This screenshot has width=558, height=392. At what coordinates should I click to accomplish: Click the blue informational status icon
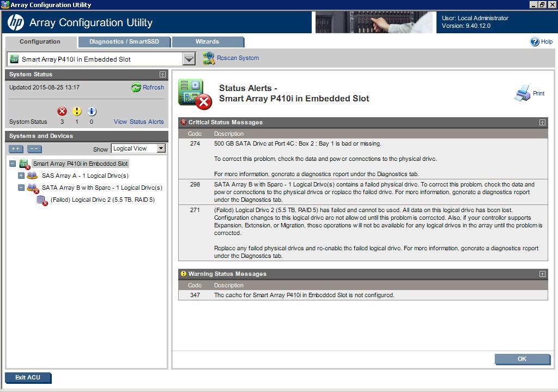click(92, 111)
